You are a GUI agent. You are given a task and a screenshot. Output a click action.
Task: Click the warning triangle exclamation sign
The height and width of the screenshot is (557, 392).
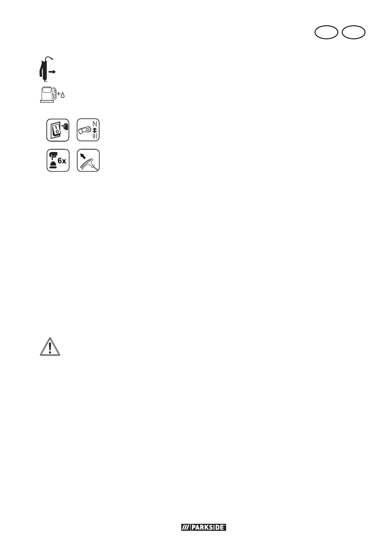(50, 347)
